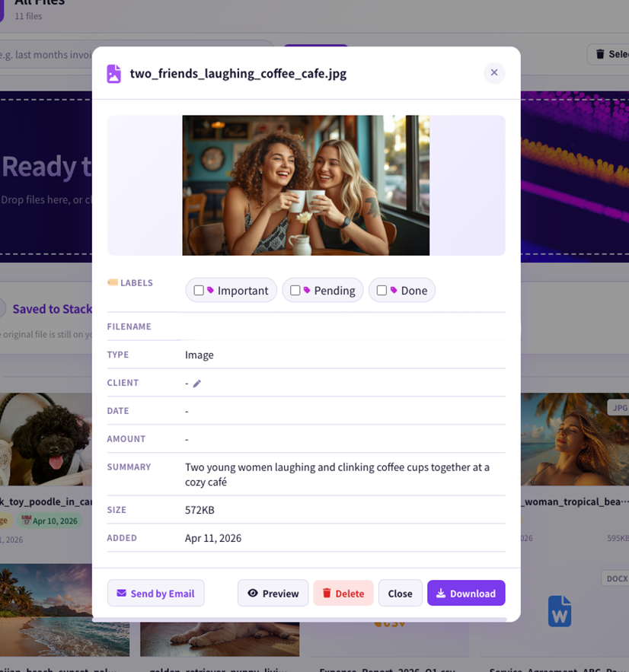Click the download arrow icon on Download button
The image size is (629, 672).
442,594
